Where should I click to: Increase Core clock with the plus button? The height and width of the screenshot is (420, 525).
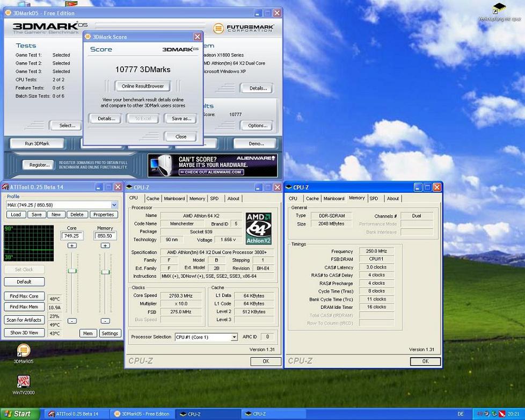click(72, 245)
